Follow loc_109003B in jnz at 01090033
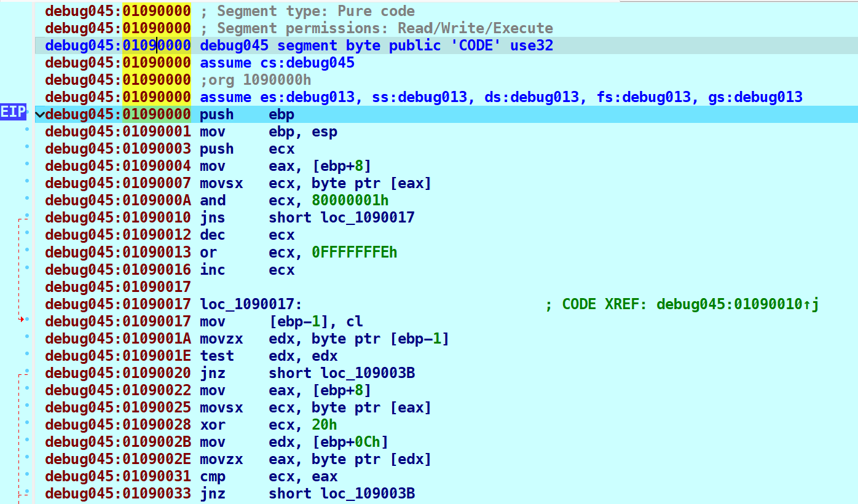858x504 pixels. 367,494
